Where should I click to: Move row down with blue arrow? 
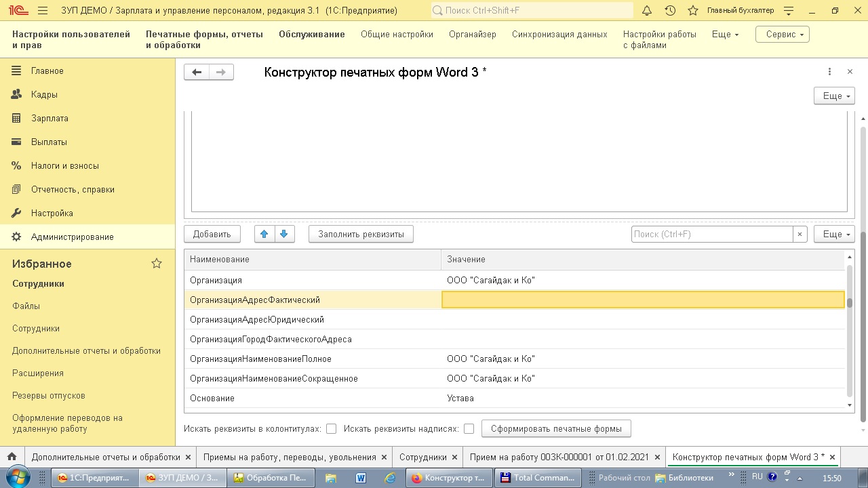pos(283,234)
